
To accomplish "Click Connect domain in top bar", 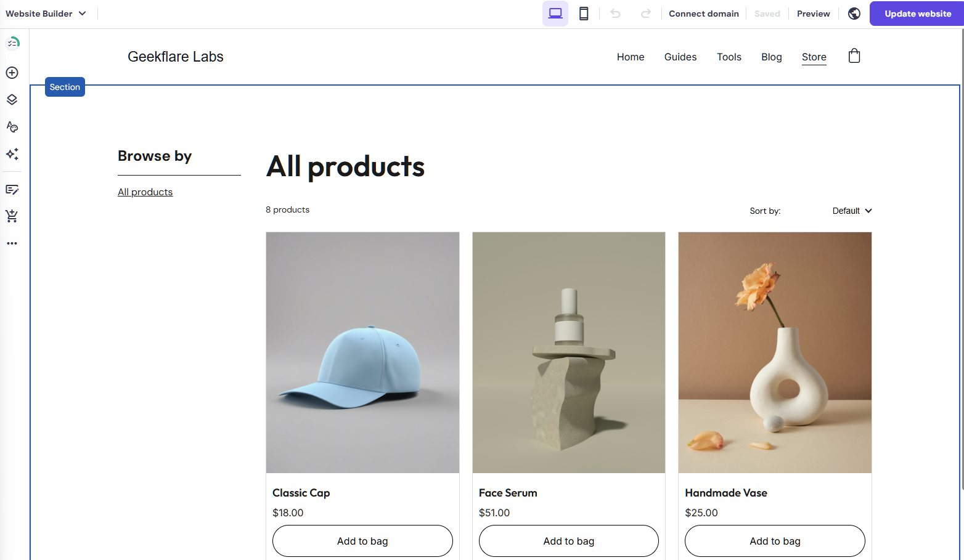I will tap(703, 14).
